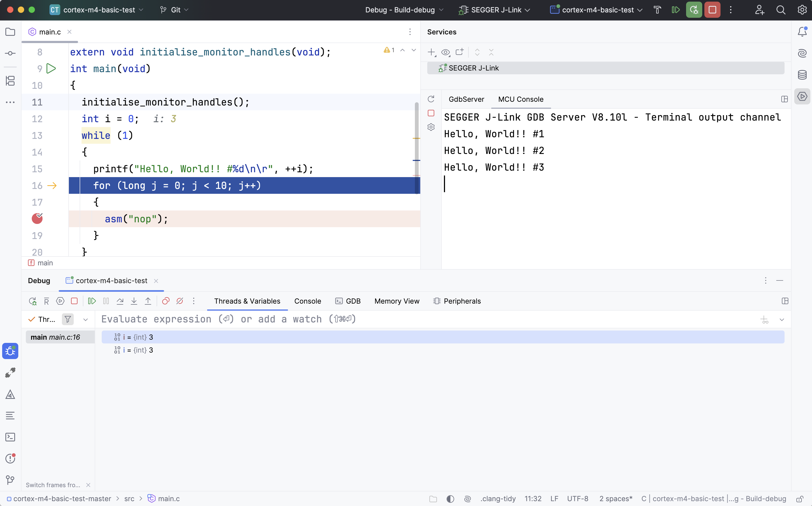Click the Step Over debug icon
Viewport: 812px width, 506px height.
pyautogui.click(x=120, y=301)
